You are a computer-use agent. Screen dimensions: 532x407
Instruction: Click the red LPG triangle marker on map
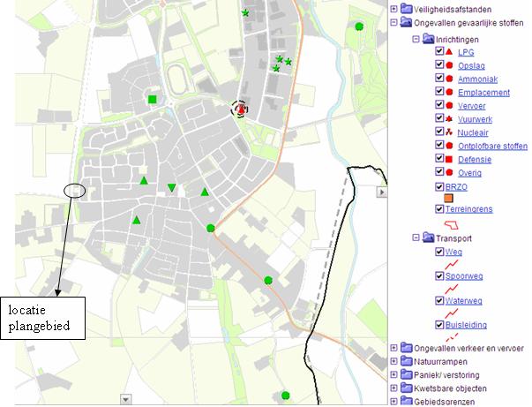(241, 109)
